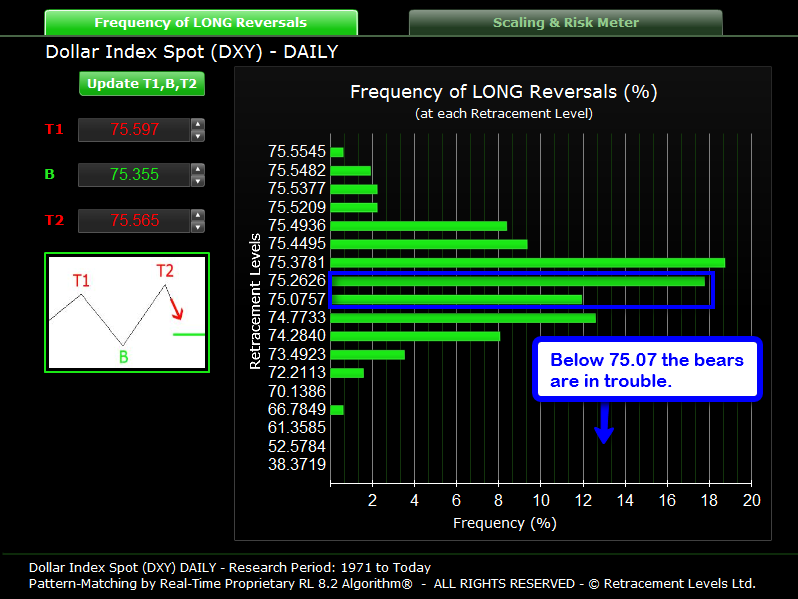Decrease T1 value with down arrow
Image resolution: width=798 pixels, height=599 pixels.
coord(198,135)
